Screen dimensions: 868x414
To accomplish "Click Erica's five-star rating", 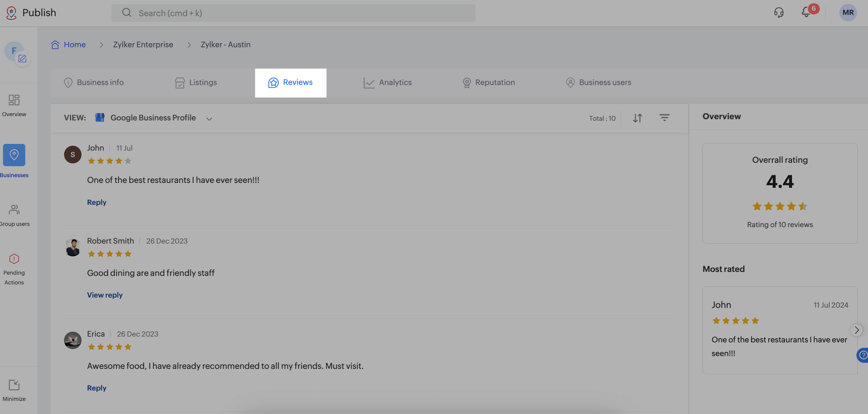I will (x=110, y=347).
